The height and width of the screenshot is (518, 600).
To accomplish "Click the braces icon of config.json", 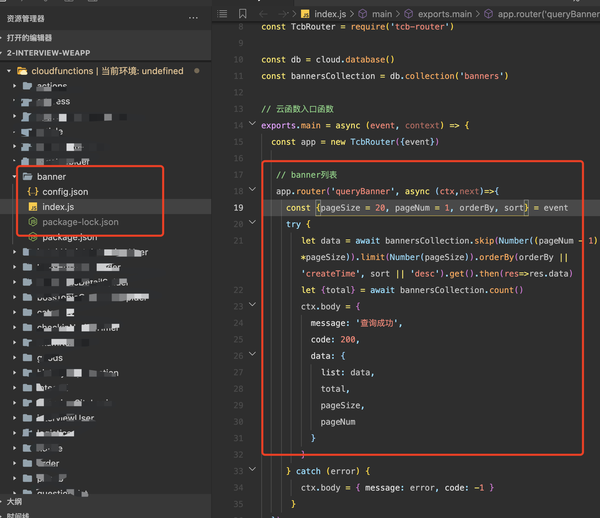I will [x=33, y=192].
